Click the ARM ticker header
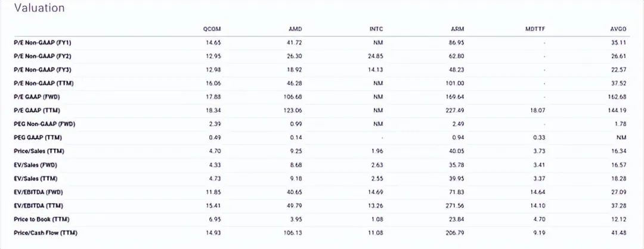The width and height of the screenshot is (644, 249). (x=458, y=29)
